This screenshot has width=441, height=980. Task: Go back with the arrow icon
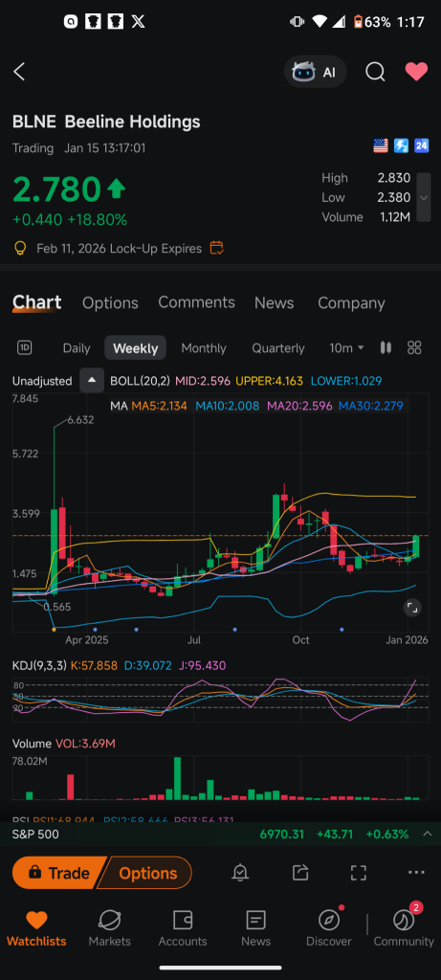click(x=19, y=72)
